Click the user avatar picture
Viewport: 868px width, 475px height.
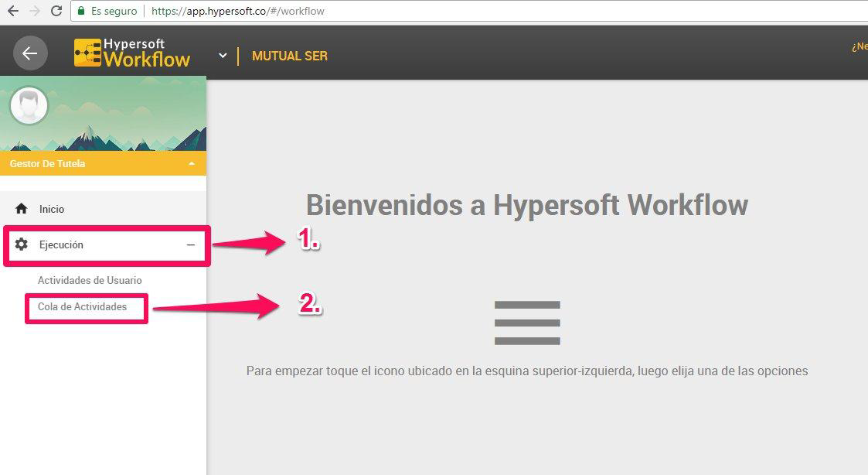coord(29,106)
